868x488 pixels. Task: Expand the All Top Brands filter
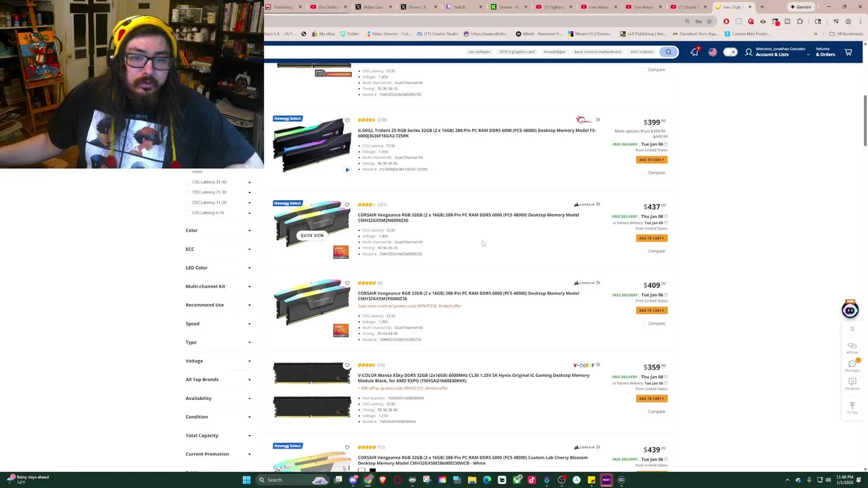(218, 380)
